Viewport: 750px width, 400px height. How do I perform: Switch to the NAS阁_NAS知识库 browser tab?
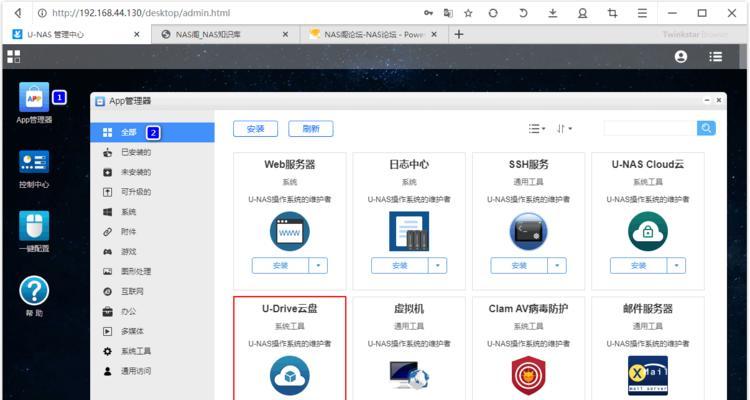[x=225, y=34]
